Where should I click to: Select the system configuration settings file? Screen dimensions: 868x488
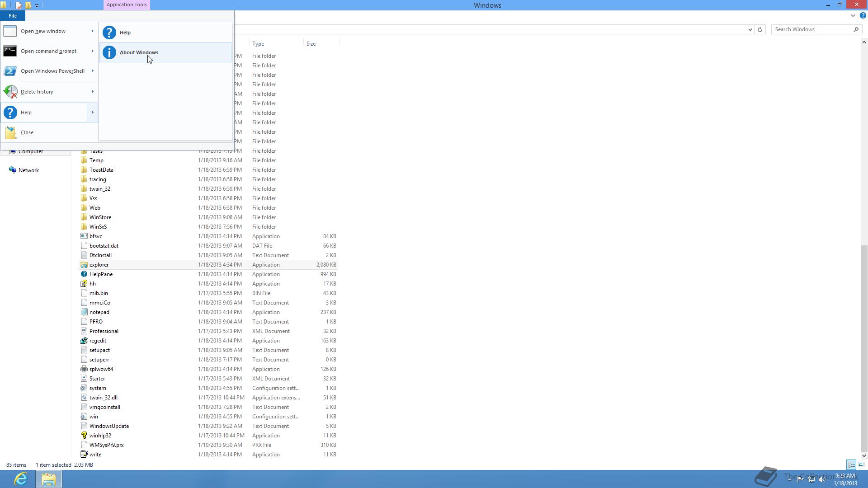(98, 388)
